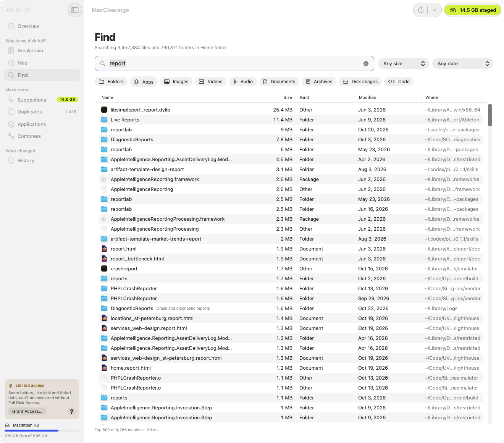The image size is (504, 443).
Task: Click the 25.4 MB size cell
Action: pos(283,110)
